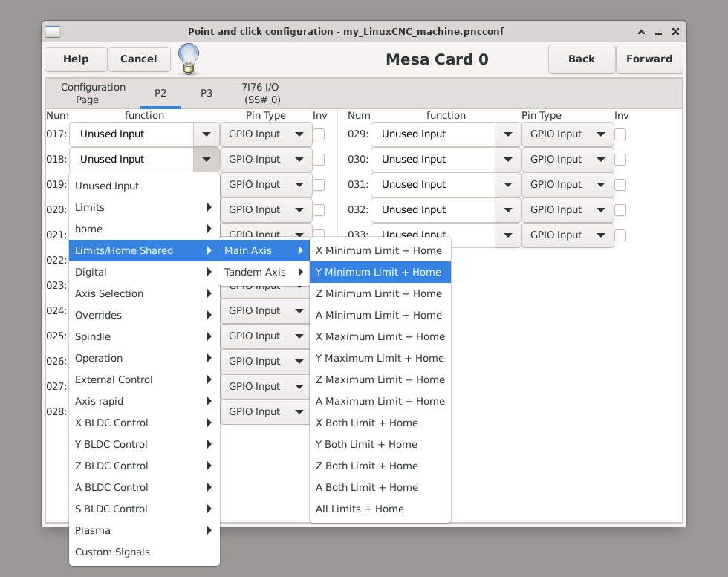728x577 pixels.
Task: Open the 7I76 I/O tab
Action: 261,94
